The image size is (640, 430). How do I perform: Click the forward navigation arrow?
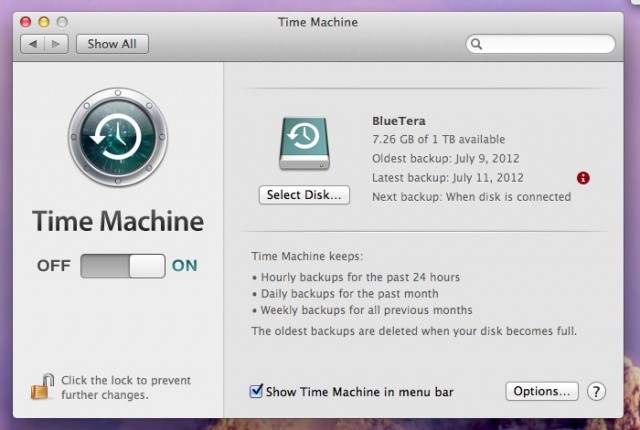point(56,44)
